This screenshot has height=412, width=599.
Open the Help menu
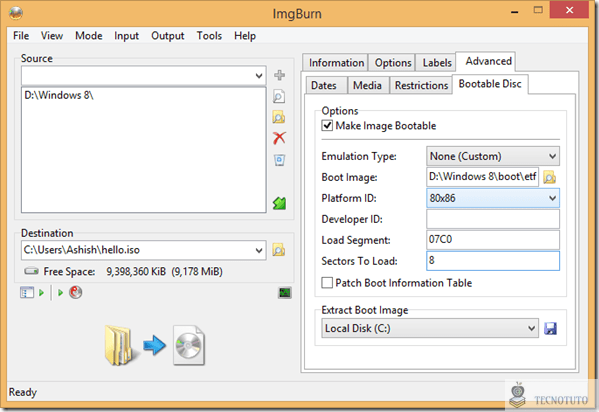coord(245,36)
